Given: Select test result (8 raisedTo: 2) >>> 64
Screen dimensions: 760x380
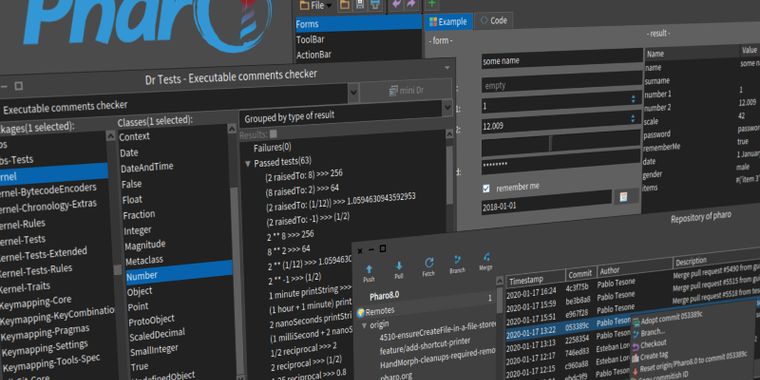Looking at the screenshot, I should click(302, 190).
